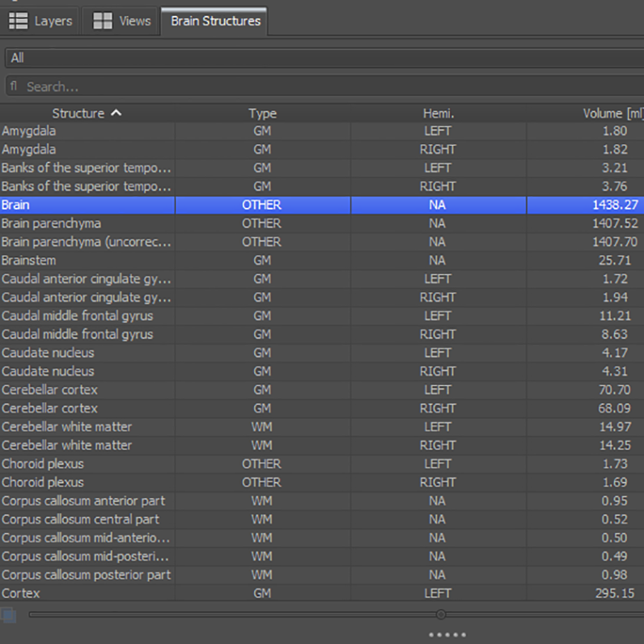Select Corpus callosum mid-posteri... row
Viewport: 644px width, 644px height.
coord(322,556)
